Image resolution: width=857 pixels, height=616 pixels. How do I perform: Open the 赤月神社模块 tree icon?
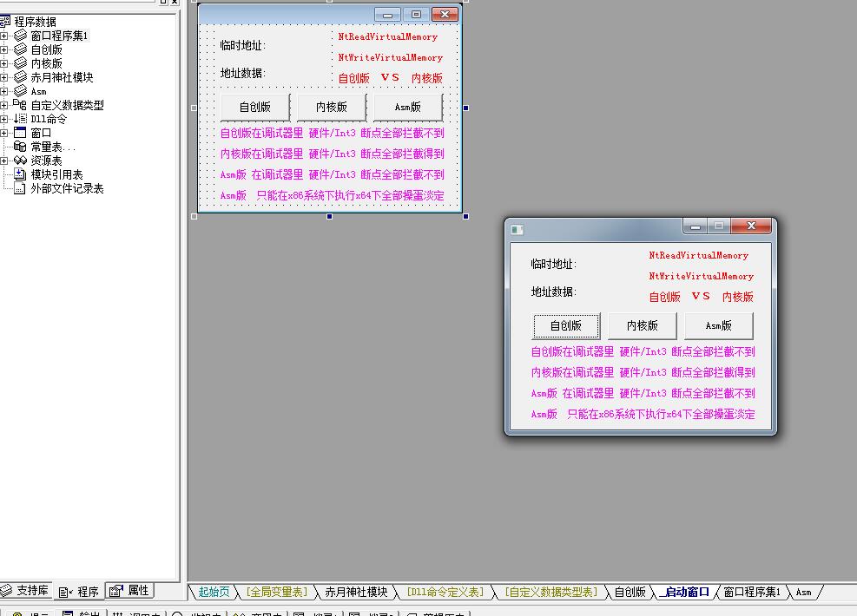pos(20,77)
